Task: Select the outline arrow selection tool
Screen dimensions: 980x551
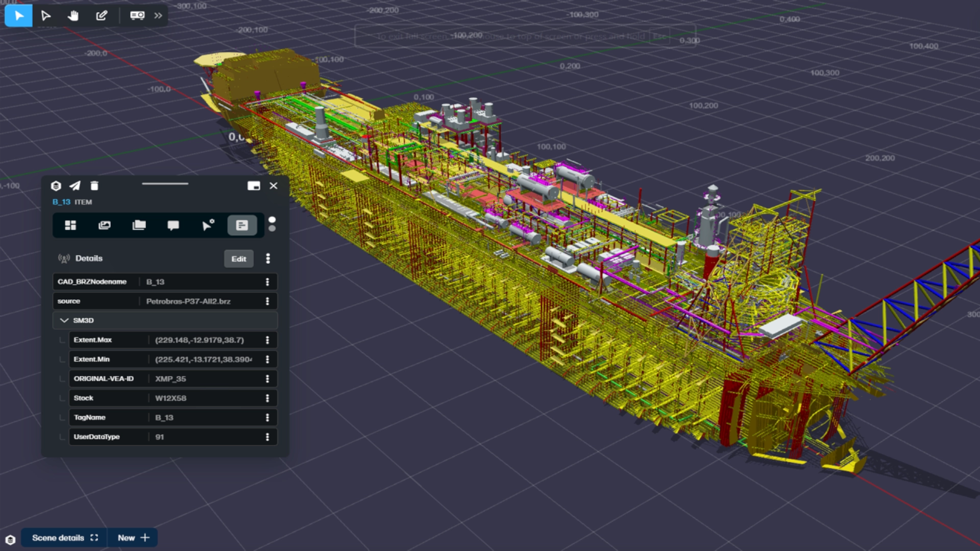Action: pyautogui.click(x=46, y=15)
